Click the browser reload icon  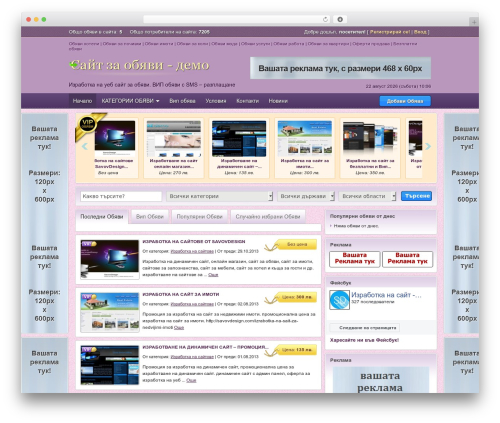point(325,20)
